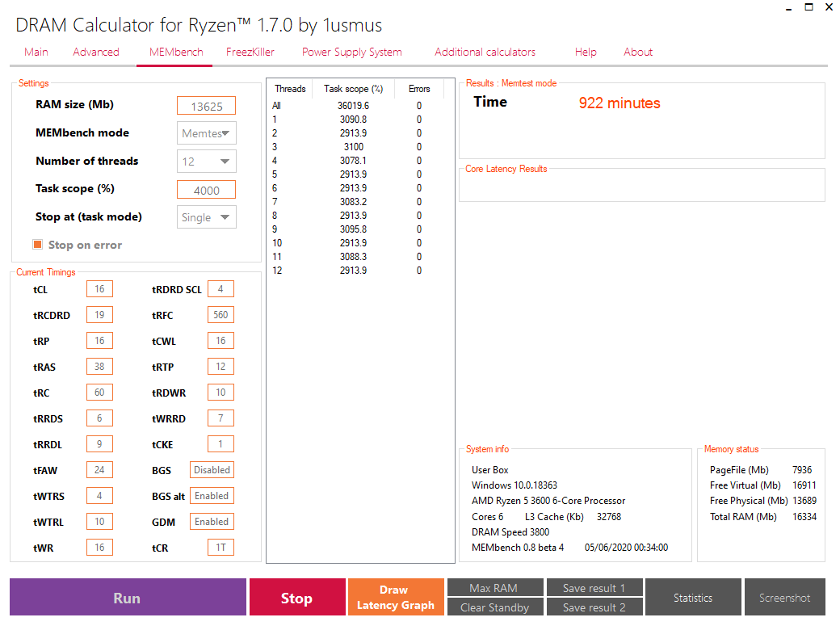Click the Task scope (%) column header
Screen dimensions: 840x630
click(x=353, y=88)
